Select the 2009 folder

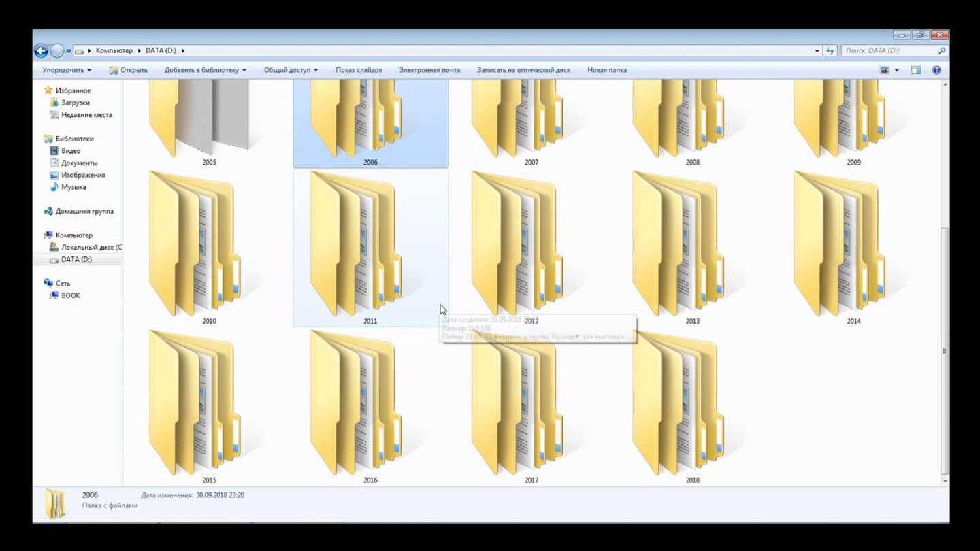(x=854, y=122)
